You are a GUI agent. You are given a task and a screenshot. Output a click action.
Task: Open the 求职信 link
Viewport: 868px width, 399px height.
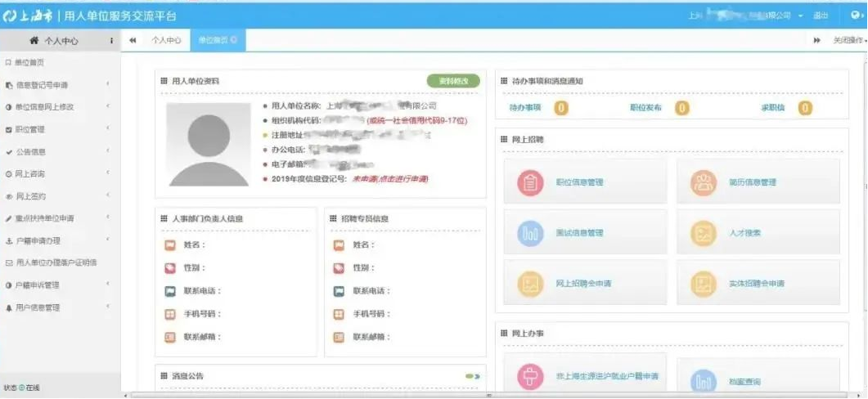773,108
